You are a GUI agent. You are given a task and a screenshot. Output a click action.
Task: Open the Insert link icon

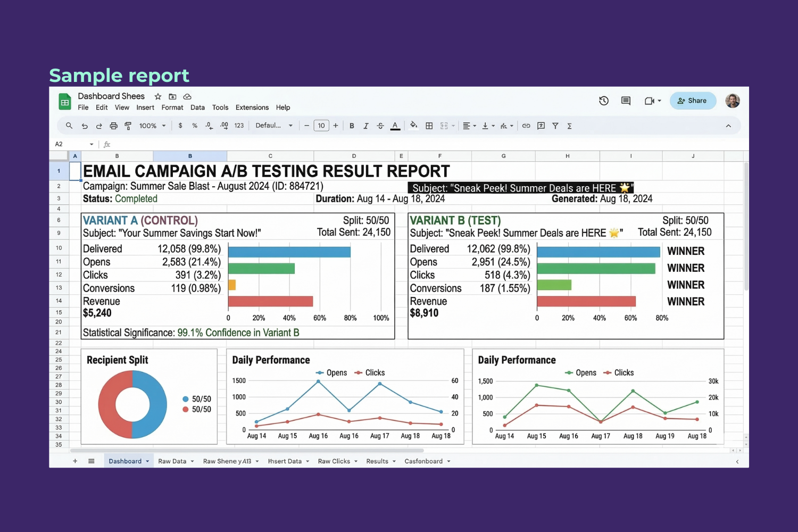coord(526,126)
